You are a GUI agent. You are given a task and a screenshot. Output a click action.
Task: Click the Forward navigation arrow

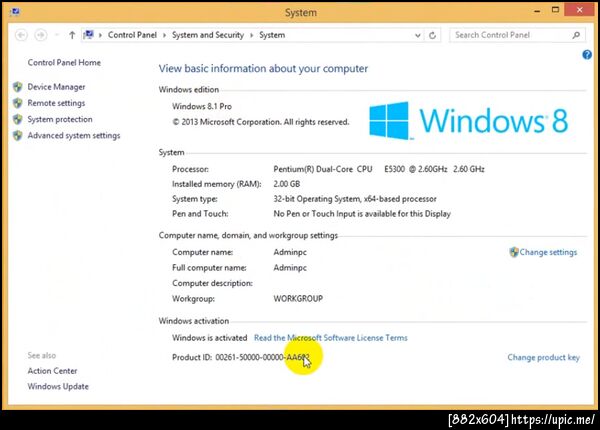[41, 35]
